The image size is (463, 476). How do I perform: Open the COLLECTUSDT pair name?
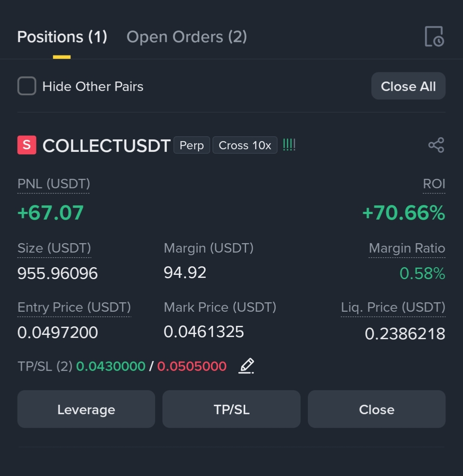tap(106, 146)
